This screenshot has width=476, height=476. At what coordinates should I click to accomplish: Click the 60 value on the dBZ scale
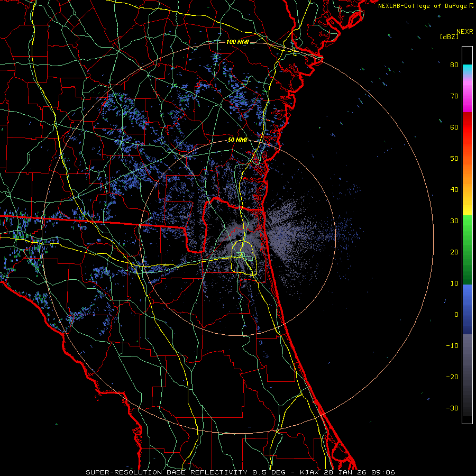454,127
